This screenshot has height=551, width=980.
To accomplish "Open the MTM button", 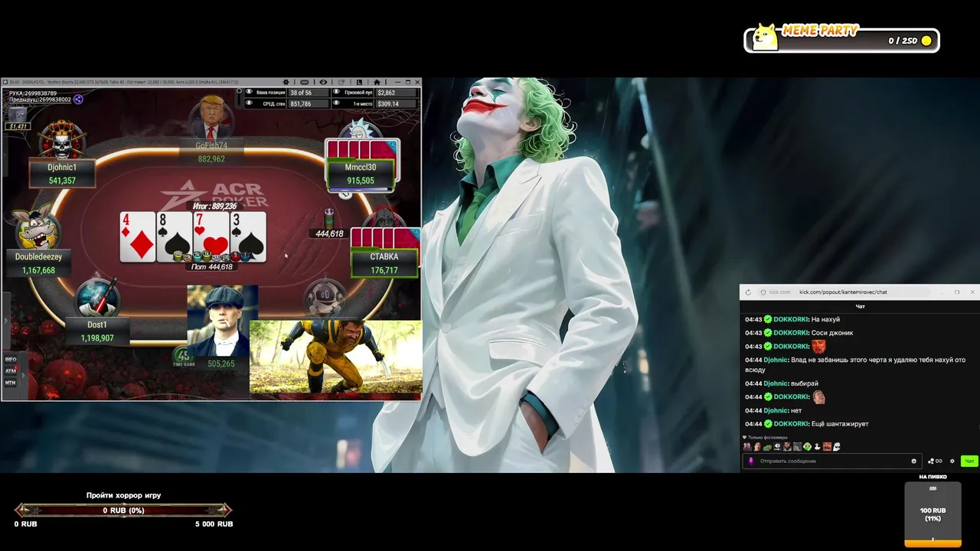I will point(11,383).
